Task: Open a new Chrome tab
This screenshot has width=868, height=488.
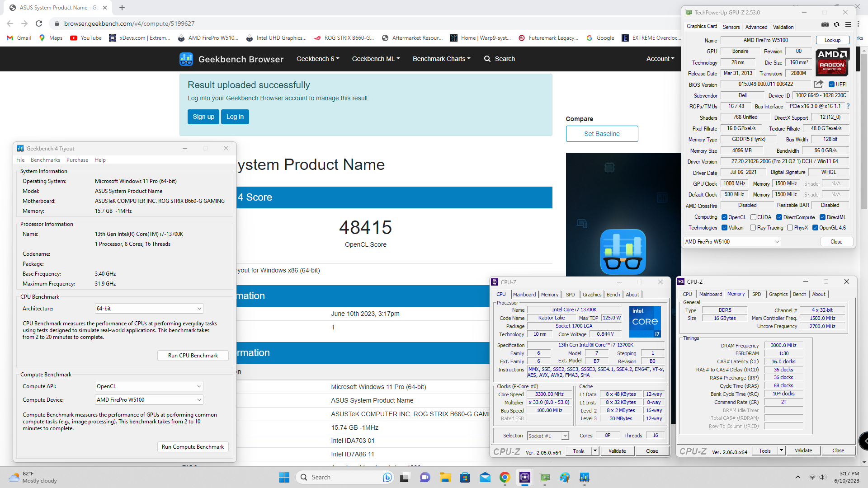Action: click(x=122, y=8)
